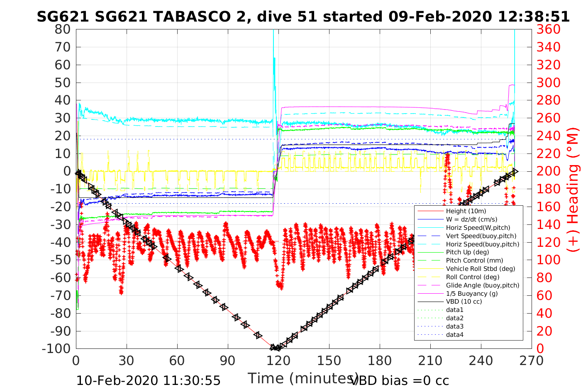Select the "Vehicle Roll Stbd (deg)" legend entry
The height and width of the screenshot is (392, 588).
480,269
